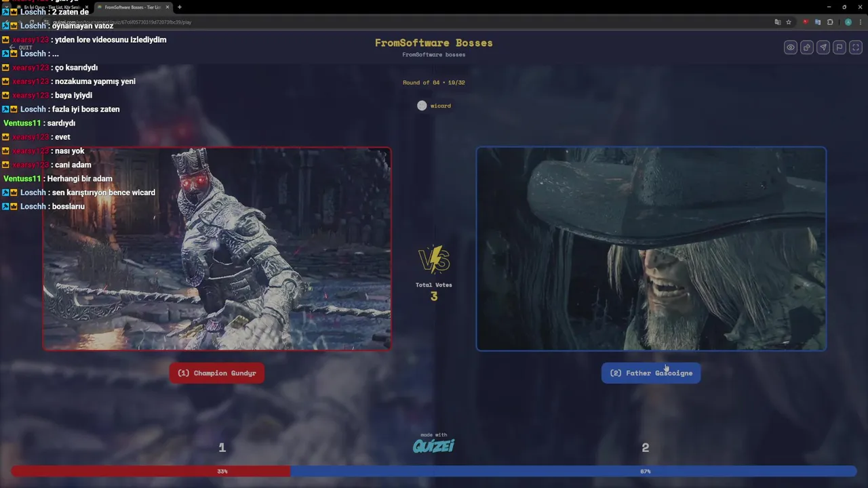Click the Quit back link
Image resolution: width=868 pixels, height=488 pixels.
pyautogui.click(x=20, y=47)
